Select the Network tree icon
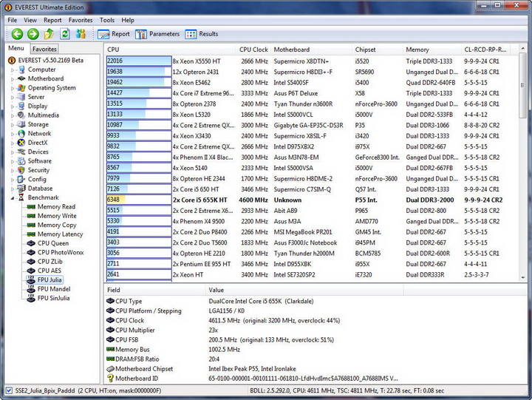The width and height of the screenshot is (532, 400). 21,133
